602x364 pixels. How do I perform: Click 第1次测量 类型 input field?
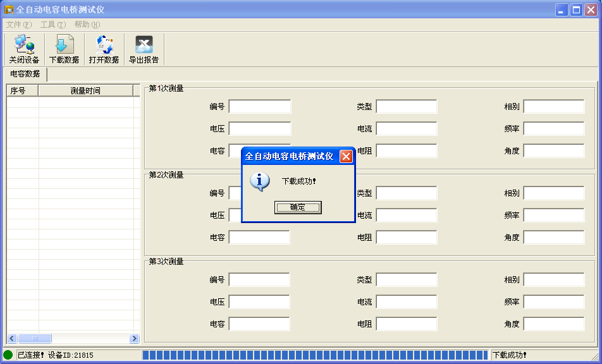tap(406, 107)
